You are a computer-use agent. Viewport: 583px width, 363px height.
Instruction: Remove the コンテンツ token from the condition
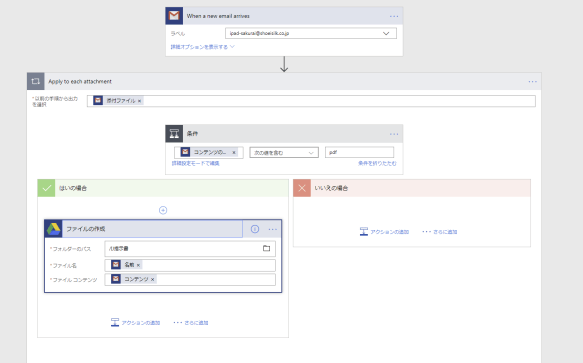[234, 152]
